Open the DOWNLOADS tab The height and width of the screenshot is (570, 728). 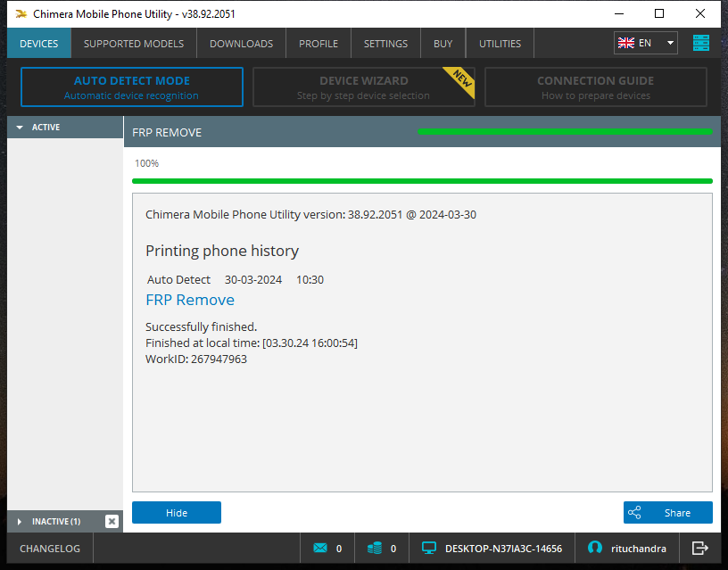(241, 43)
